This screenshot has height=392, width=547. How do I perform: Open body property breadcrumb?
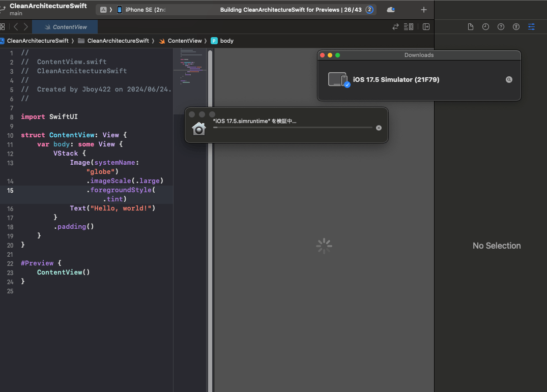[222, 41]
